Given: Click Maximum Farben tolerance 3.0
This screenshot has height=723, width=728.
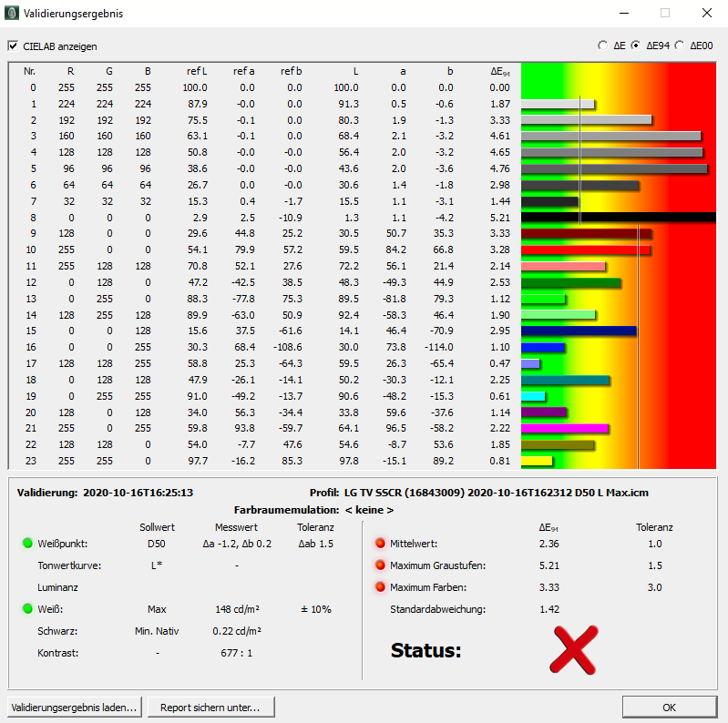Looking at the screenshot, I should tap(654, 587).
